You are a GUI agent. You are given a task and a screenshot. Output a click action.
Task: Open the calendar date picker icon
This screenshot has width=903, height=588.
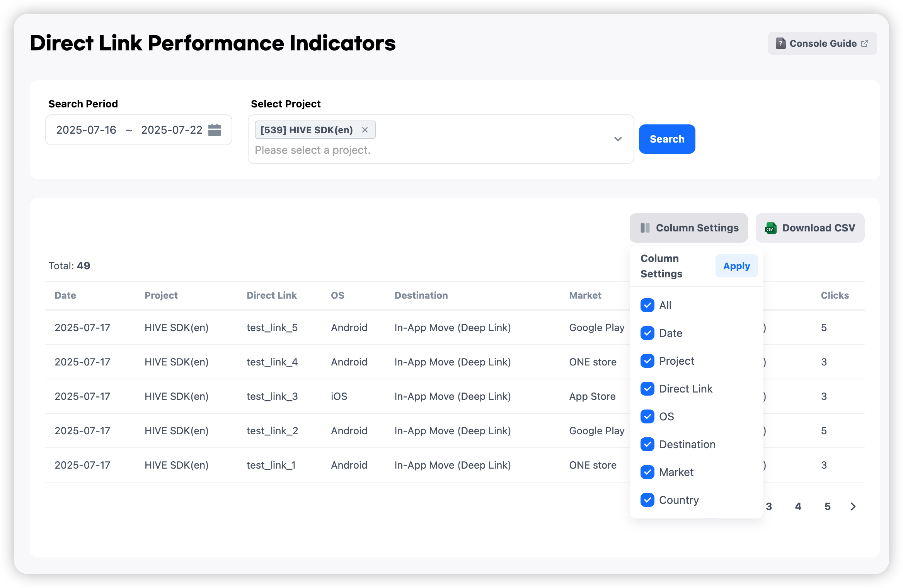tap(215, 130)
